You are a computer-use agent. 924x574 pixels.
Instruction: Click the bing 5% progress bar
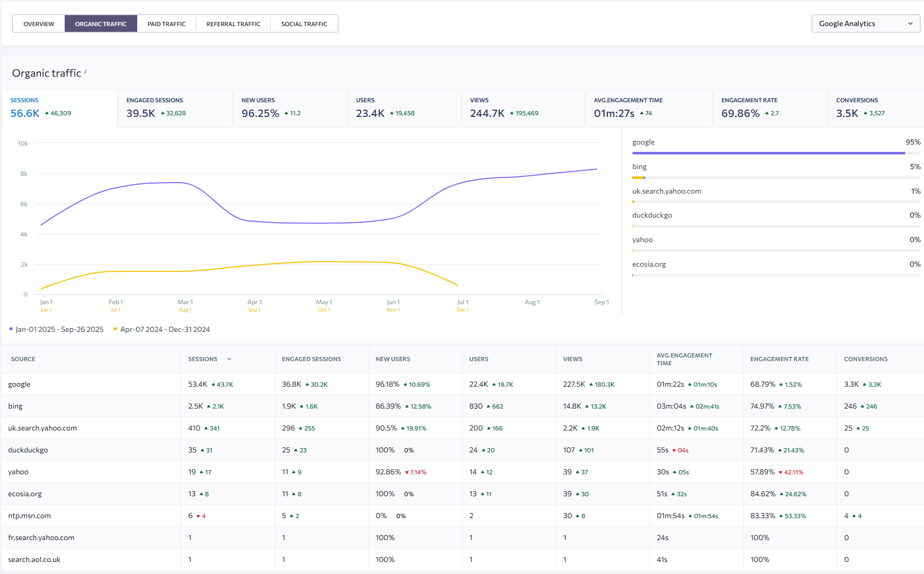[776, 177]
